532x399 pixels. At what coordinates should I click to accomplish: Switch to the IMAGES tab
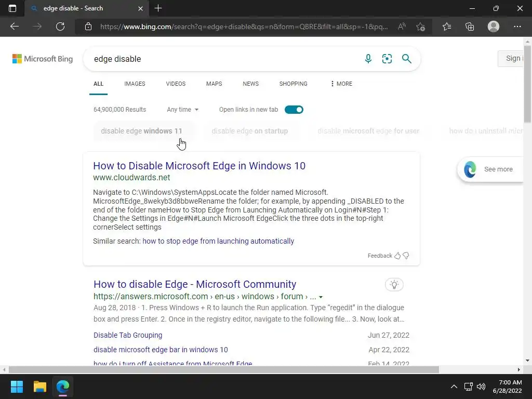click(x=135, y=84)
